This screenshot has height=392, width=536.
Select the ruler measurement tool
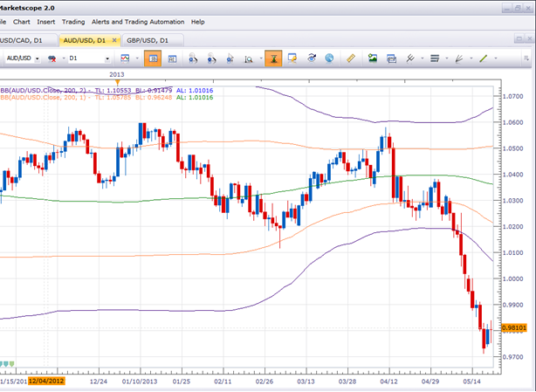pos(351,58)
